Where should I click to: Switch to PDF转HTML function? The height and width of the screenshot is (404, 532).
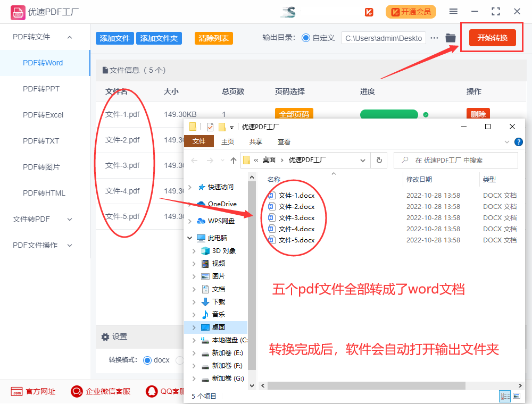[x=44, y=193]
